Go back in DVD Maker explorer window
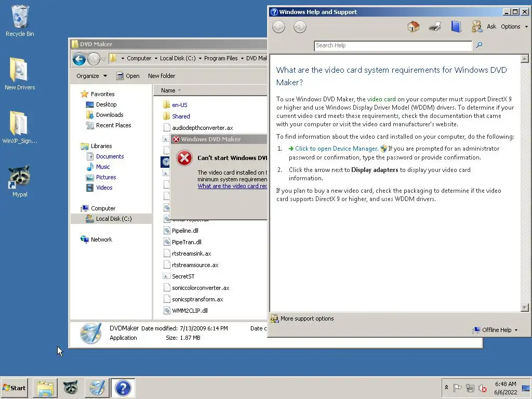 (79, 59)
